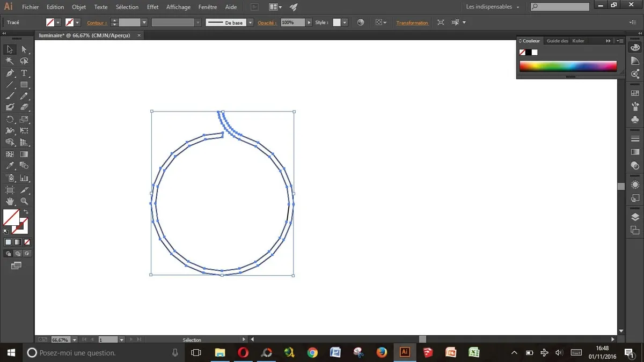Set Gradient mode button below fill/stroke
Screen dimensions: 644x362
[17, 242]
